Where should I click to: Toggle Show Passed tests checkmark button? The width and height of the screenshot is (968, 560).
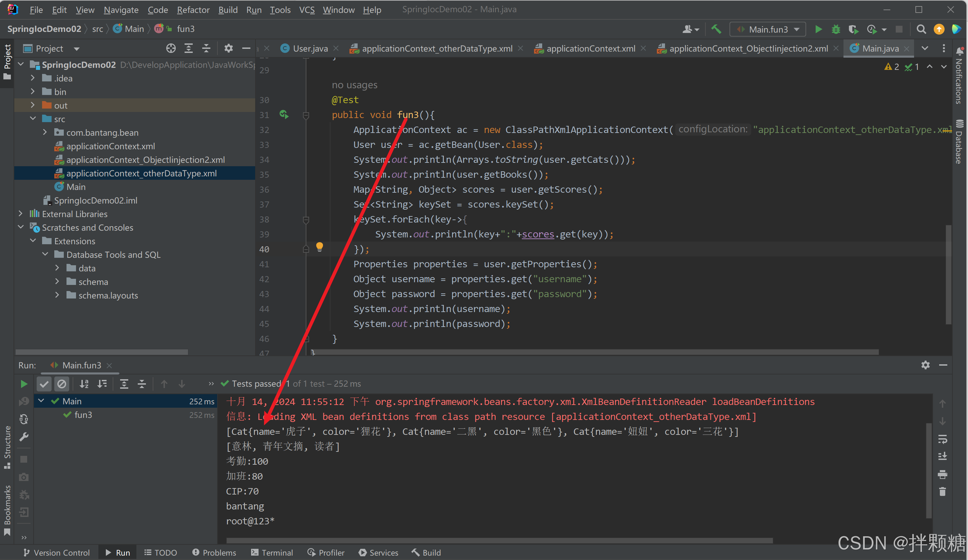click(44, 384)
